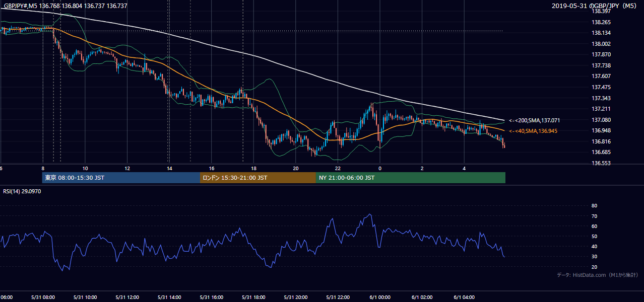Select price axis value 138.134
This screenshot has width=644, height=302.
pyautogui.click(x=601, y=33)
